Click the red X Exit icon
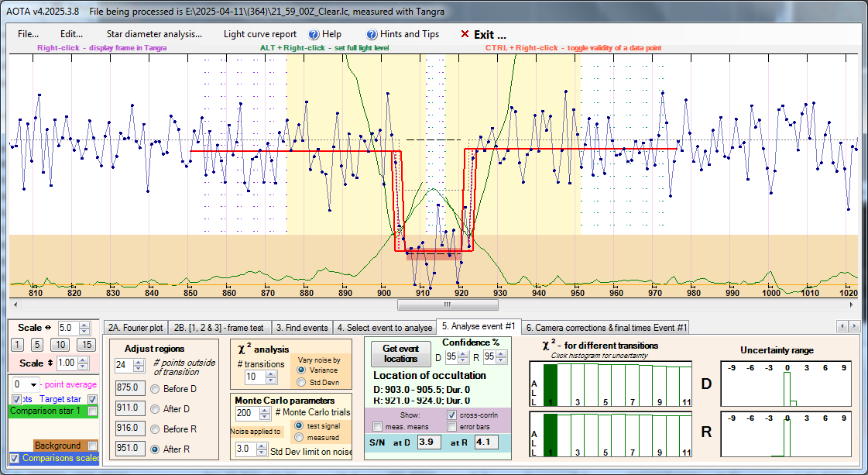The height and width of the screenshot is (475, 868). [465, 34]
